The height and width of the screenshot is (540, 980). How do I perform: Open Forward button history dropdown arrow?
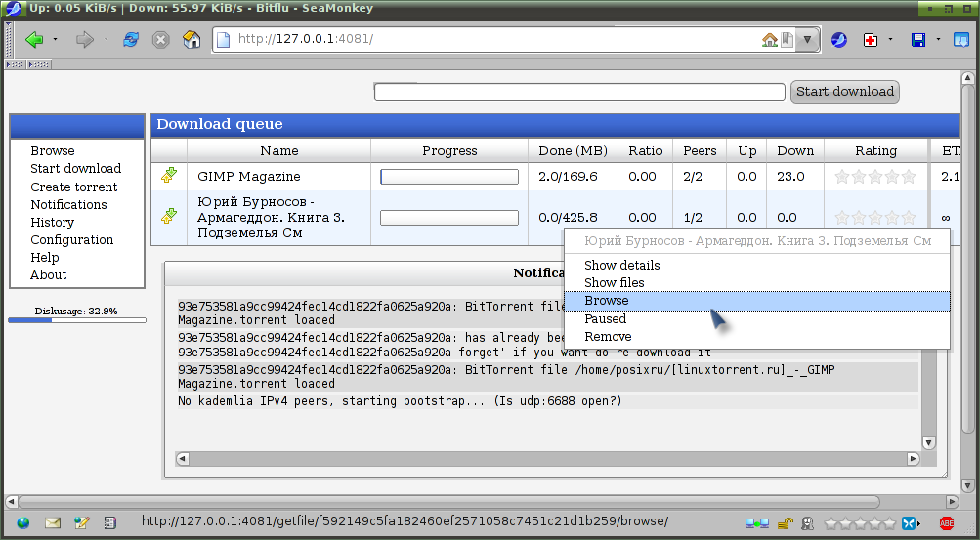pos(105,40)
